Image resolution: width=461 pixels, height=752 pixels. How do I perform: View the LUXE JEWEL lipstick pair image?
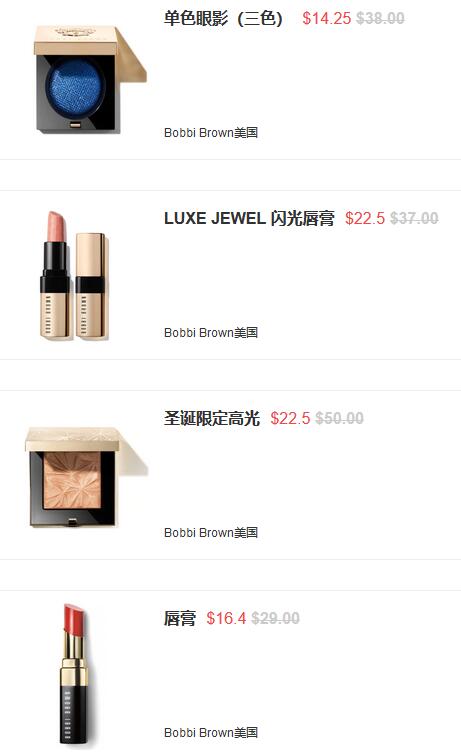point(75,275)
